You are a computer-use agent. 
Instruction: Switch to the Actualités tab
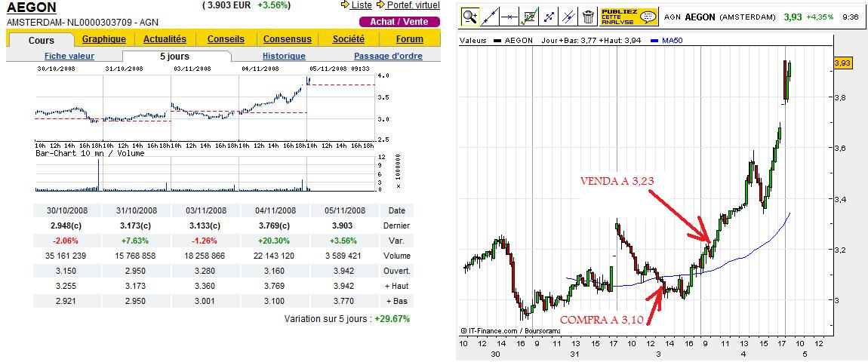click(165, 39)
